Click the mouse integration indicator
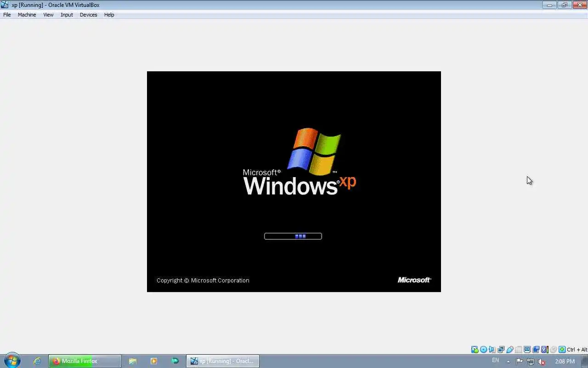The image size is (588, 368). [x=554, y=350]
